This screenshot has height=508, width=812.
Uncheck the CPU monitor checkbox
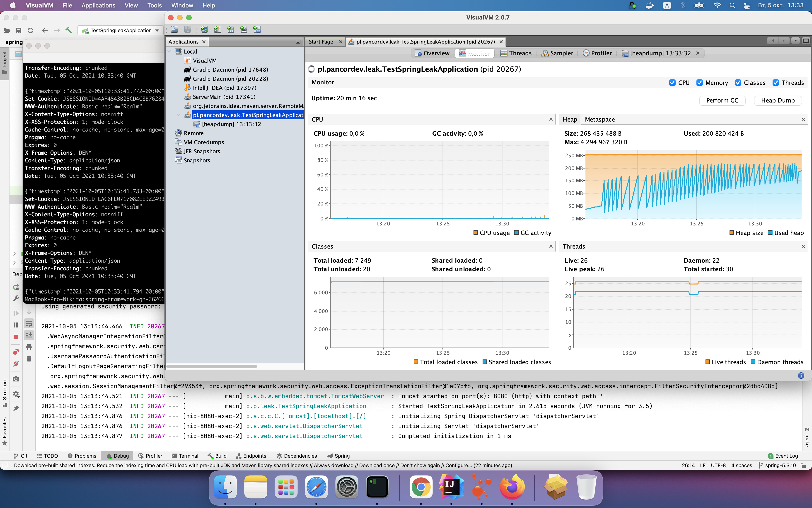672,83
